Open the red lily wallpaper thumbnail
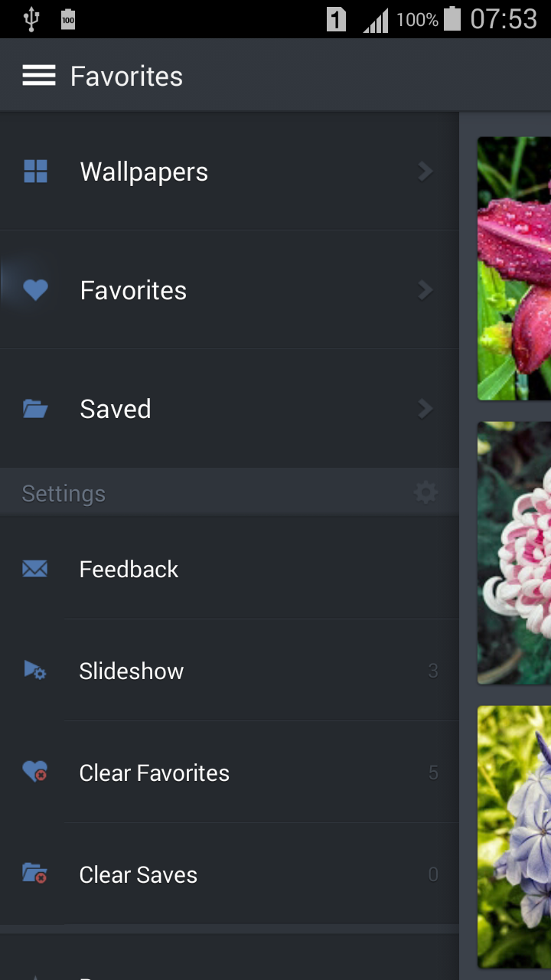The width and height of the screenshot is (551, 980). (514, 268)
